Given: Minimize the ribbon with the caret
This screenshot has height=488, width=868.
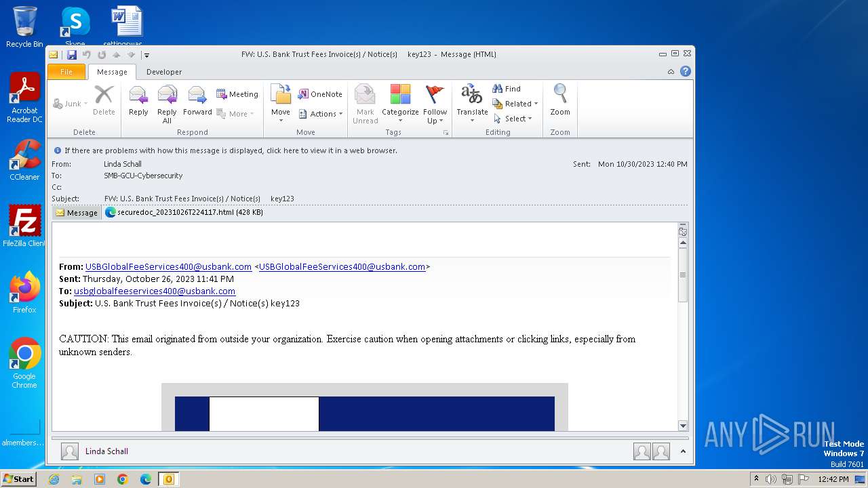Looking at the screenshot, I should [671, 72].
